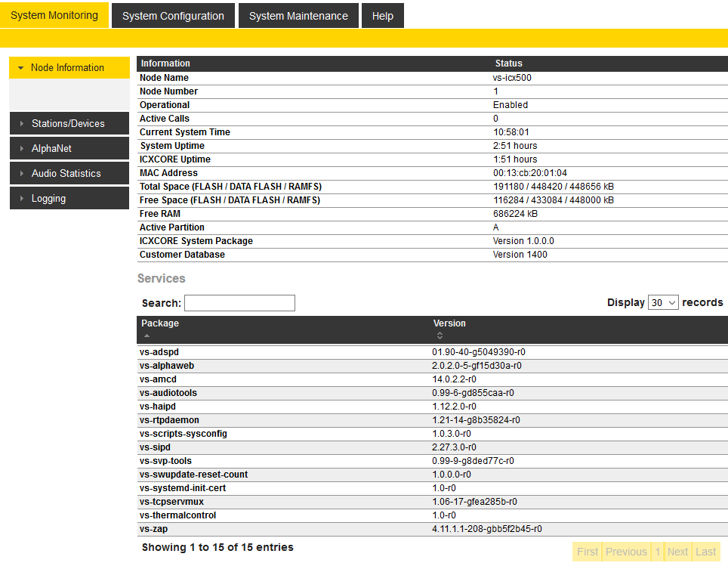Open the Display records dropdown
This screenshot has width=728, height=566.
click(x=663, y=302)
